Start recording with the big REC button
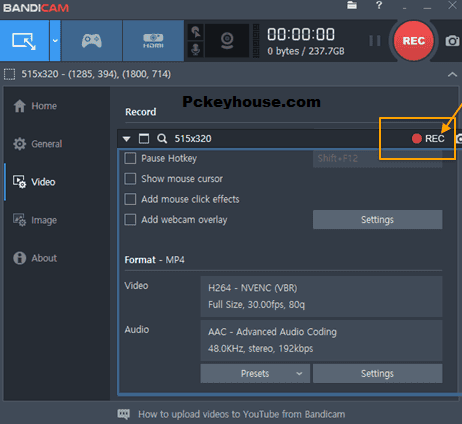 414,41
